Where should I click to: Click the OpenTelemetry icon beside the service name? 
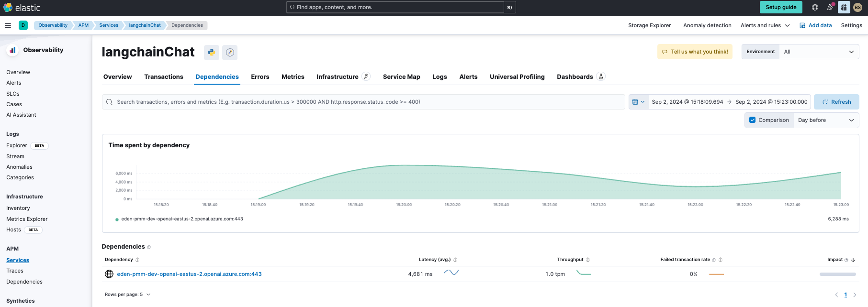pyautogui.click(x=230, y=52)
